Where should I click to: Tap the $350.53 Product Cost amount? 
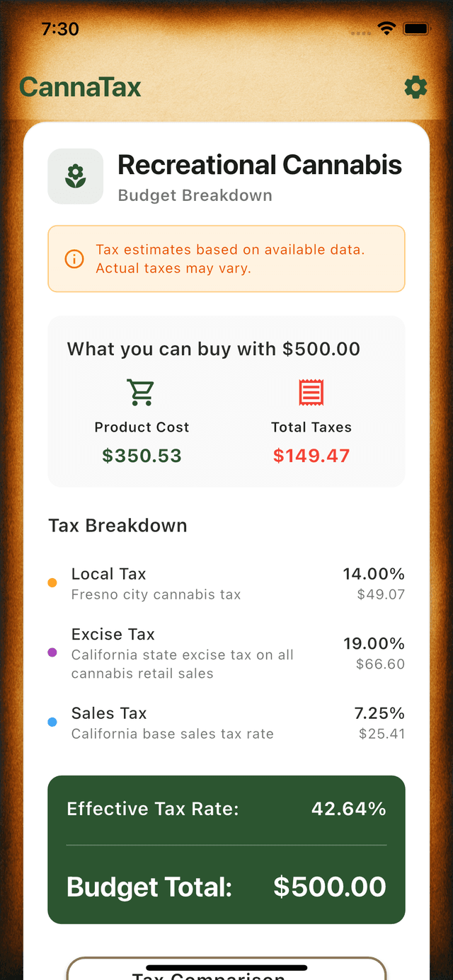(142, 456)
